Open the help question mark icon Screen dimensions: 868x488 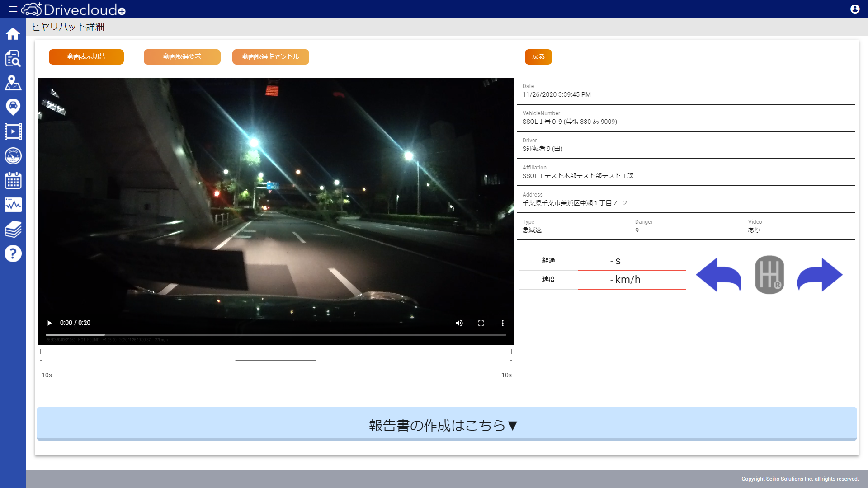(x=13, y=253)
